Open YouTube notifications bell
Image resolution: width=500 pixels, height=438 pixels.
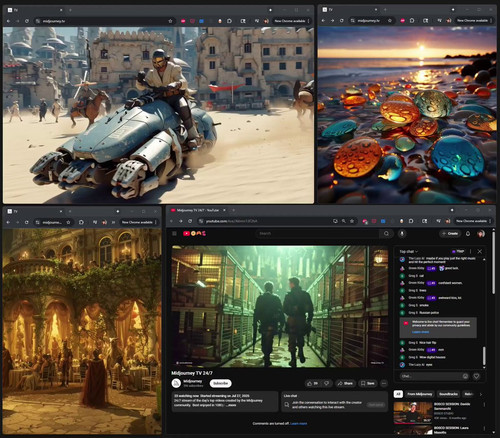coord(468,234)
